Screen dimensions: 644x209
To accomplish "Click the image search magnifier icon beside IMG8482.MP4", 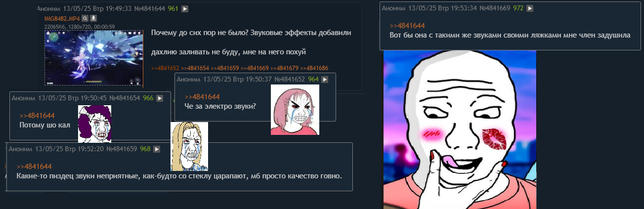I will pyautogui.click(x=85, y=18).
